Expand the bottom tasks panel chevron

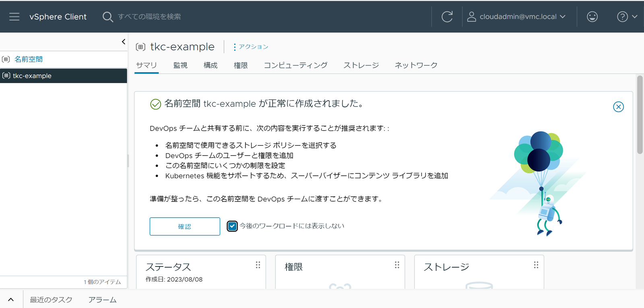11,300
